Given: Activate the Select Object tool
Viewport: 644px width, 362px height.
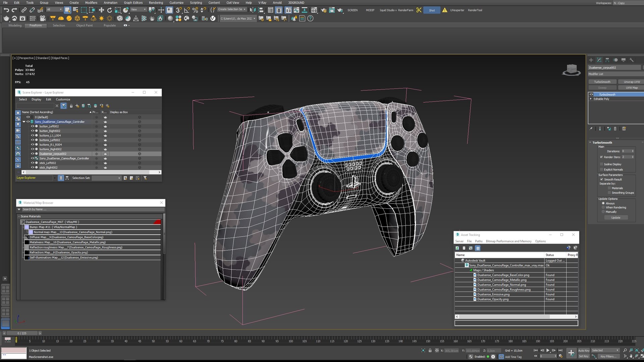Looking at the screenshot, I should click(x=67, y=10).
